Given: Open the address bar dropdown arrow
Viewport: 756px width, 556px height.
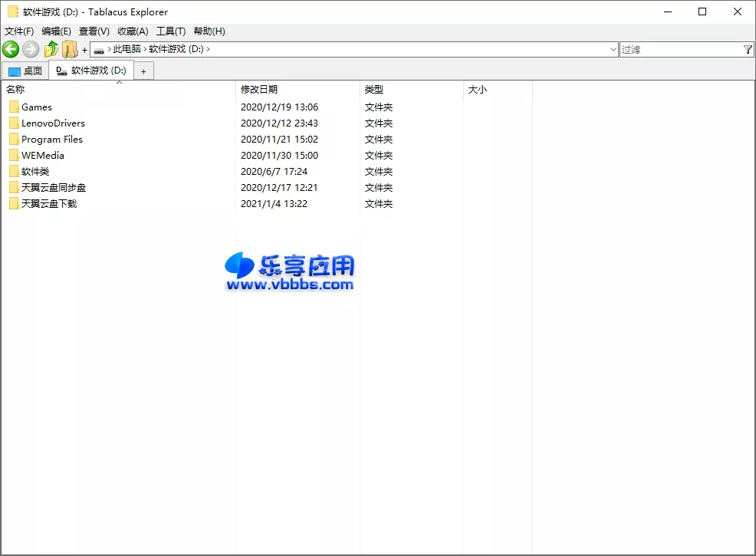Looking at the screenshot, I should 613,49.
